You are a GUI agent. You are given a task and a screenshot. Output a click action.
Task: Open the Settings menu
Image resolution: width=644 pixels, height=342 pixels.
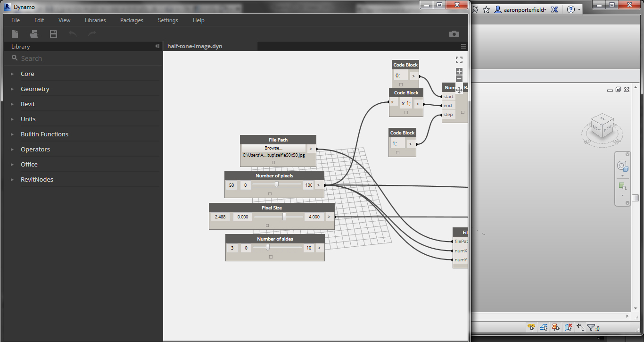tap(168, 20)
